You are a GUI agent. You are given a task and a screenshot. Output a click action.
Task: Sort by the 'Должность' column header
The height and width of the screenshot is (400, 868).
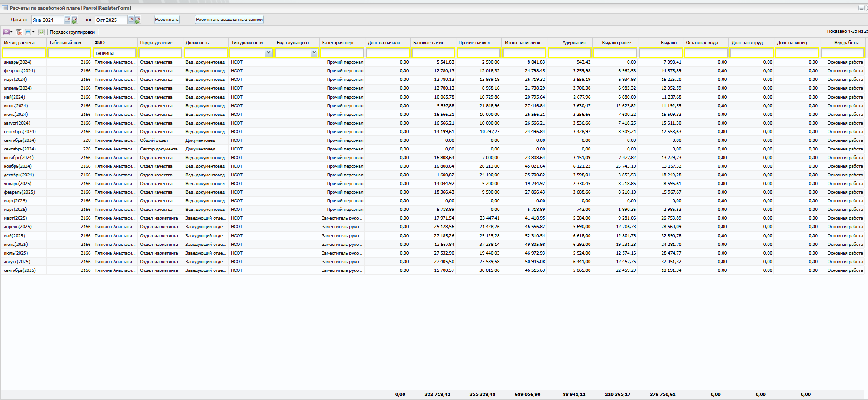click(206, 43)
